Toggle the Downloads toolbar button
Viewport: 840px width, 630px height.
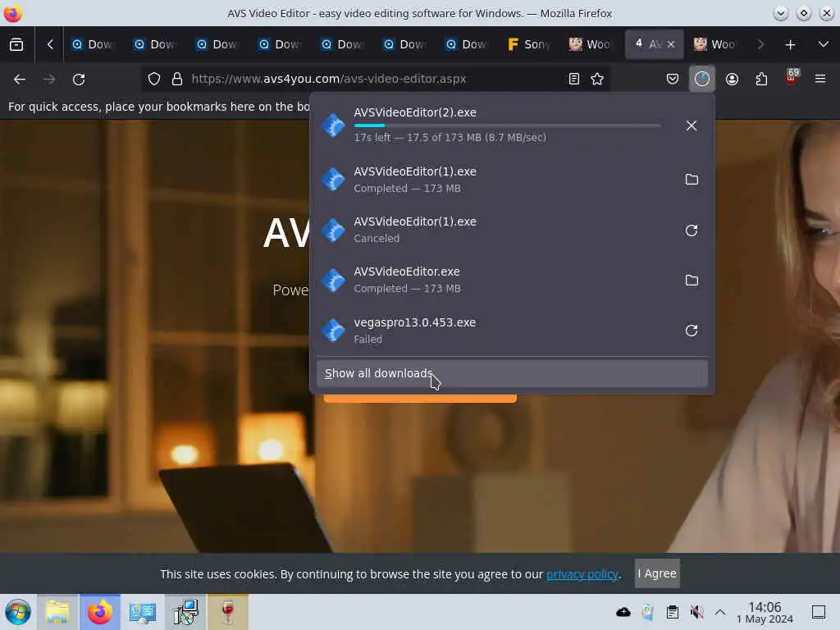[702, 79]
